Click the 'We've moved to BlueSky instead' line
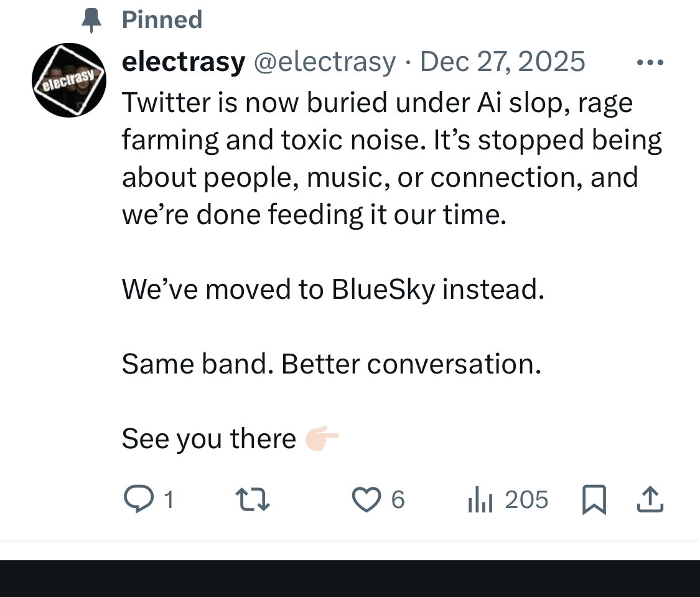This screenshot has height=597, width=700. tap(333, 289)
